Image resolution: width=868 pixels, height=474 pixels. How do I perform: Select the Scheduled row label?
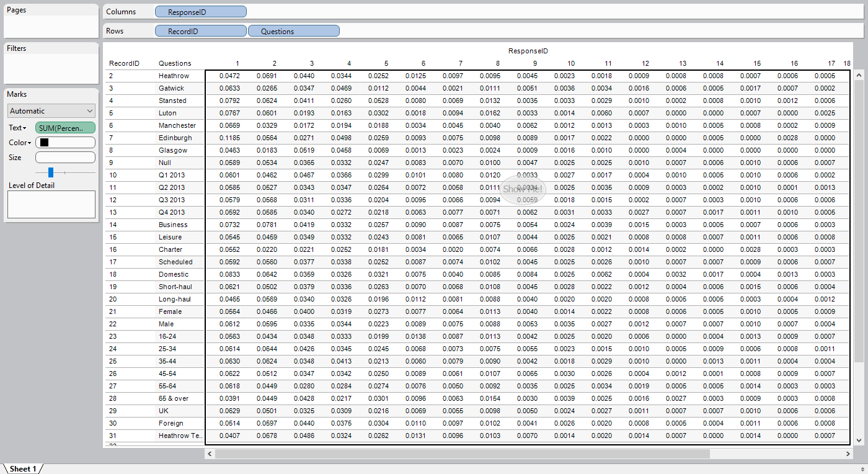175,262
